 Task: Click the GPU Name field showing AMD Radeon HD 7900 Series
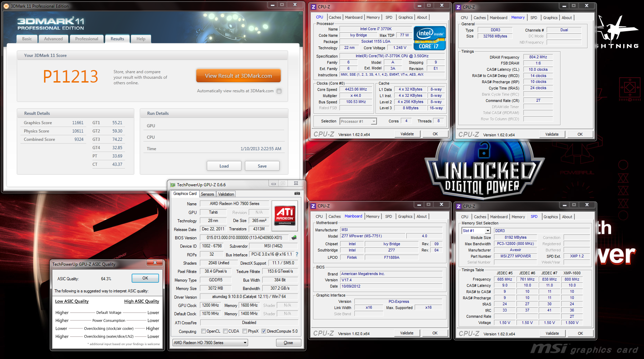(x=235, y=204)
